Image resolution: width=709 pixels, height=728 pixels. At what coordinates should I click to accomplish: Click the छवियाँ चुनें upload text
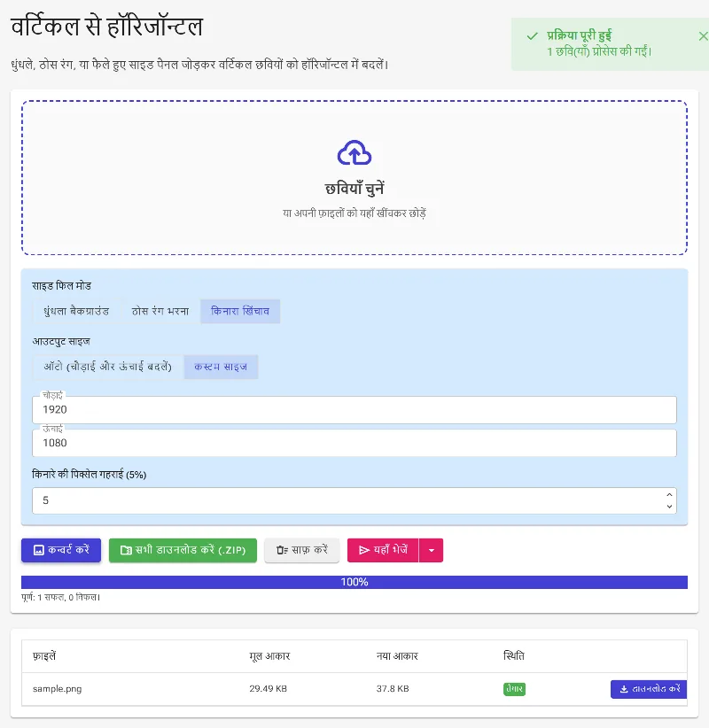point(354,188)
